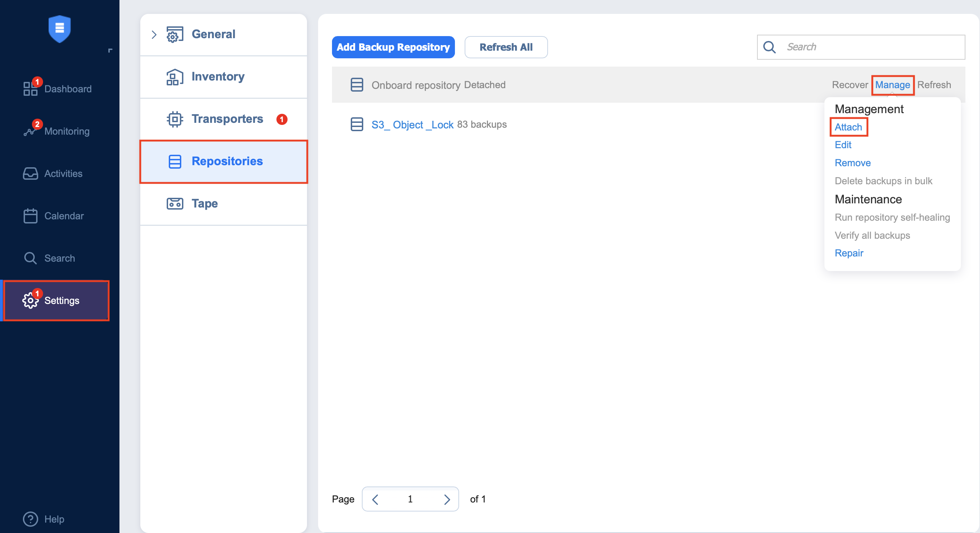The height and width of the screenshot is (533, 980).
Task: Select the Repositories settings tab
Action: click(x=223, y=162)
